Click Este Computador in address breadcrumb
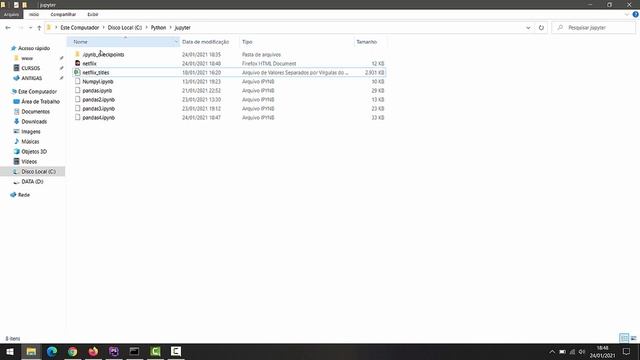 point(80,28)
